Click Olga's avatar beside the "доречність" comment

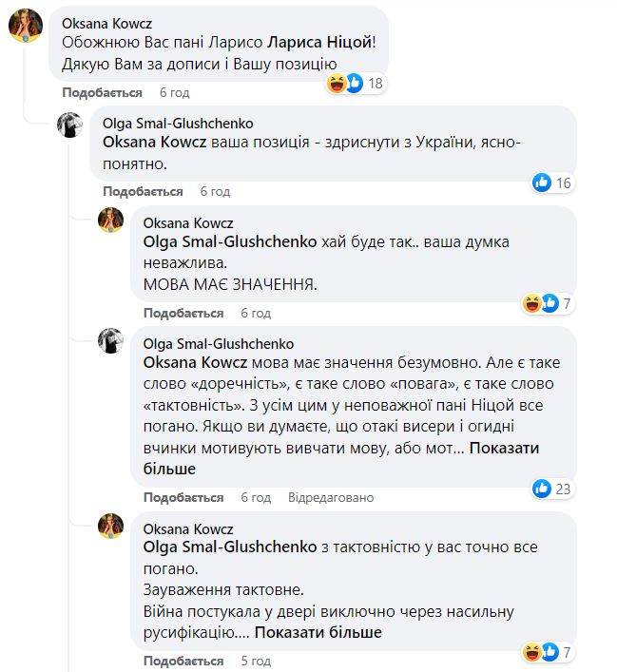111,342
